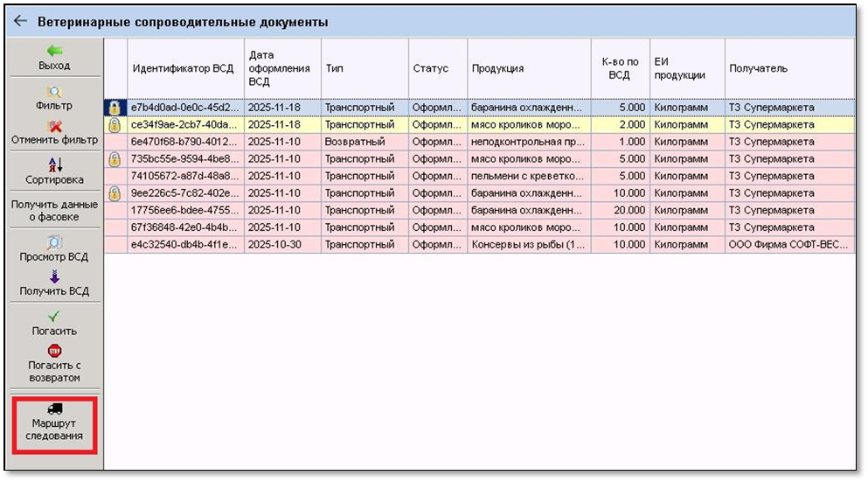Click the VSD preview icon
868x482 pixels.
[x=54, y=242]
